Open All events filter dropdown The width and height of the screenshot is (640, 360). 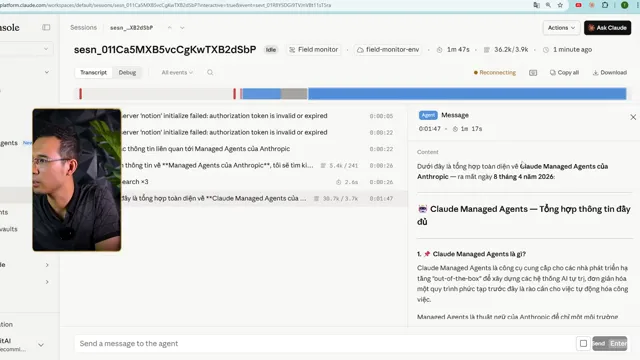(177, 72)
